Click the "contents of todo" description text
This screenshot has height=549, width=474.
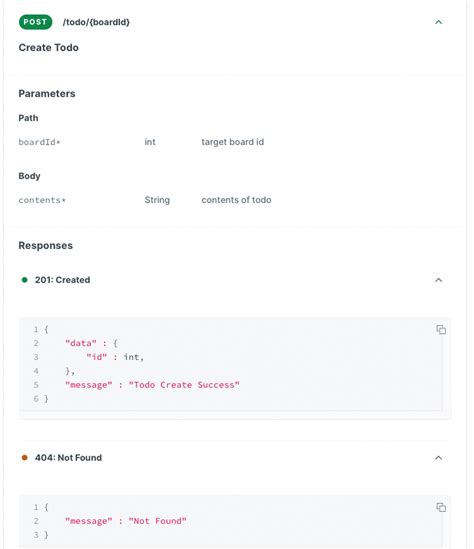pos(236,200)
